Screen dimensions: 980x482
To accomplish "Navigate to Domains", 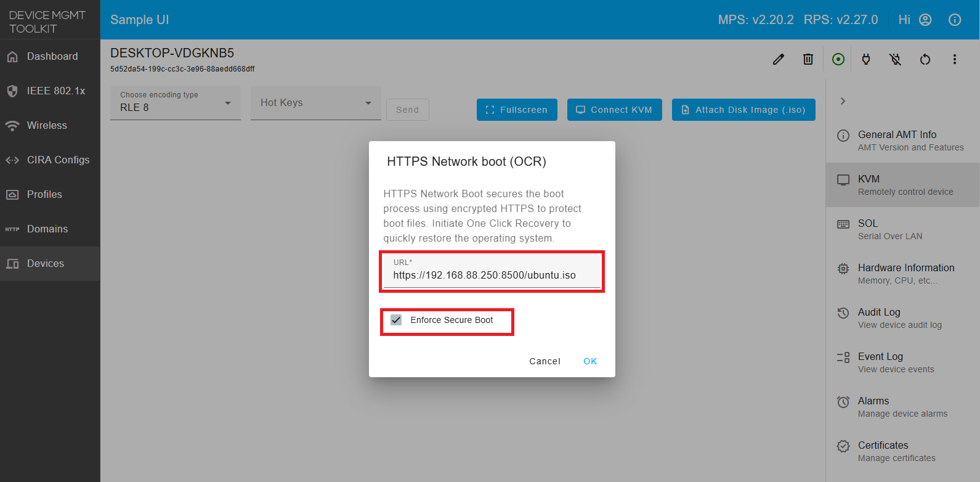I will point(50,229).
